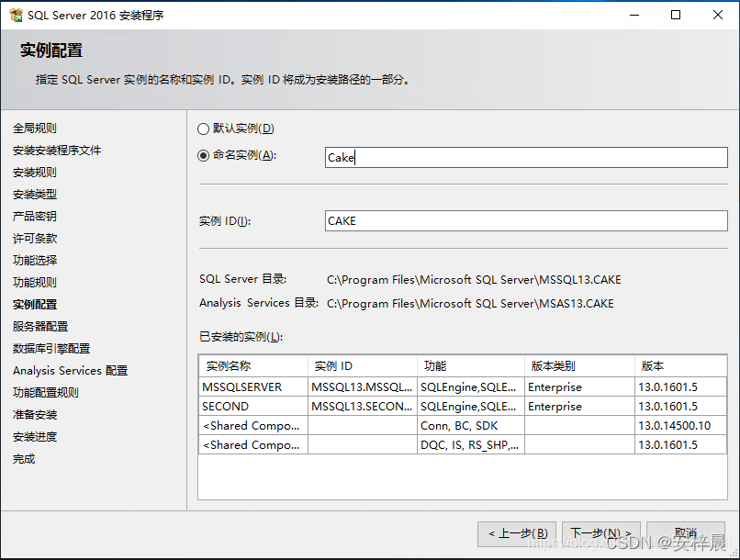Open the 安装安装程序文件 step

tap(57, 151)
